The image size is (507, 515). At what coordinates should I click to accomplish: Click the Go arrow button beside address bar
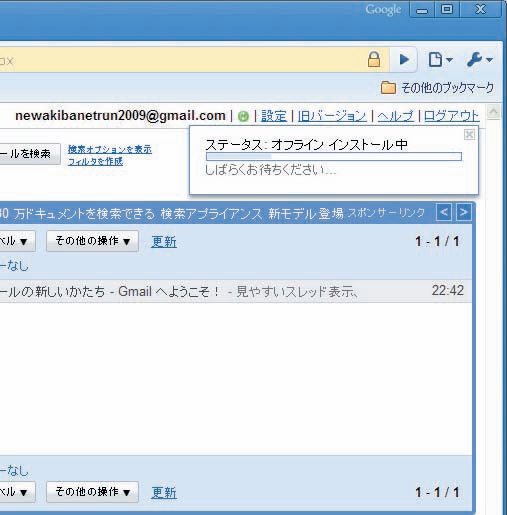tap(404, 60)
